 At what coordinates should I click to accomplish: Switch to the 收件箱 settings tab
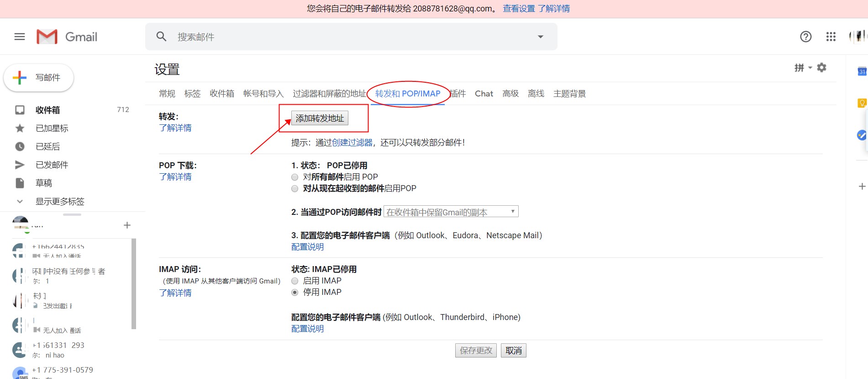tap(222, 94)
